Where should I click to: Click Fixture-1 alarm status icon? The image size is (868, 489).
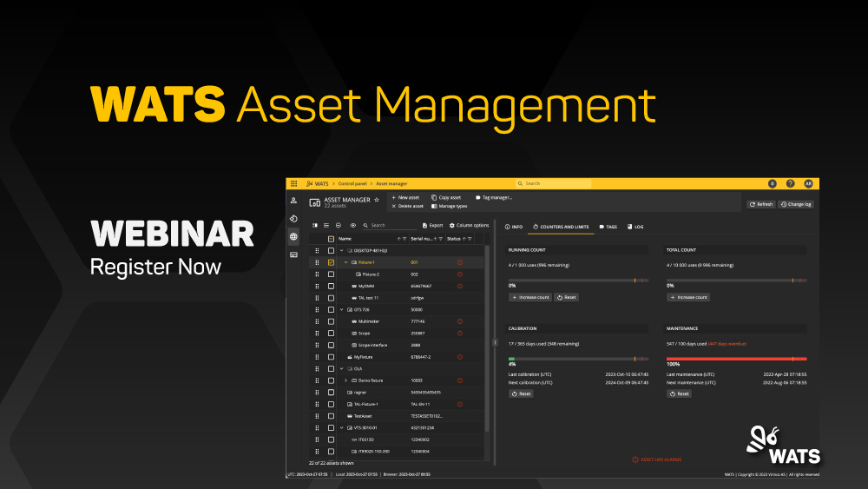[x=460, y=262]
